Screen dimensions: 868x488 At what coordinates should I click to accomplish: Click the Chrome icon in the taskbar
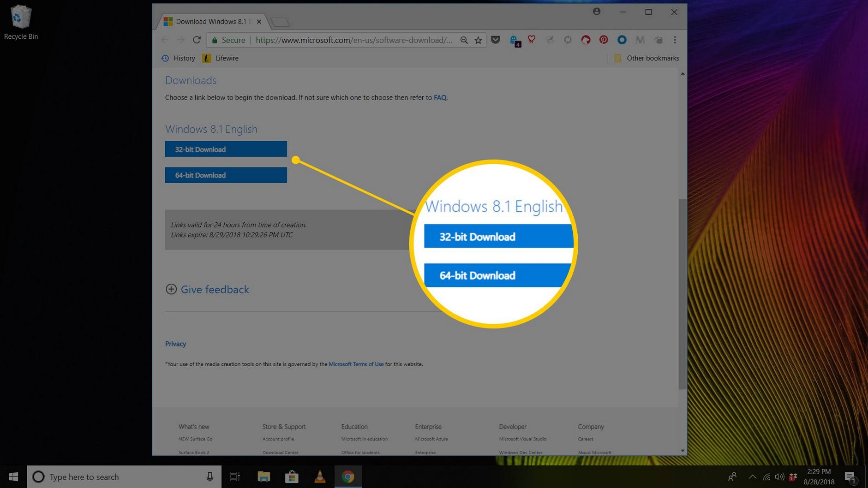pos(348,476)
